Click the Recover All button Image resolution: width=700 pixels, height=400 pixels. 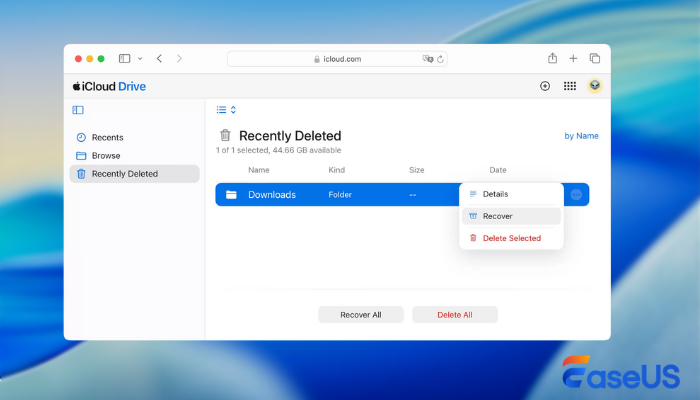[x=361, y=315]
